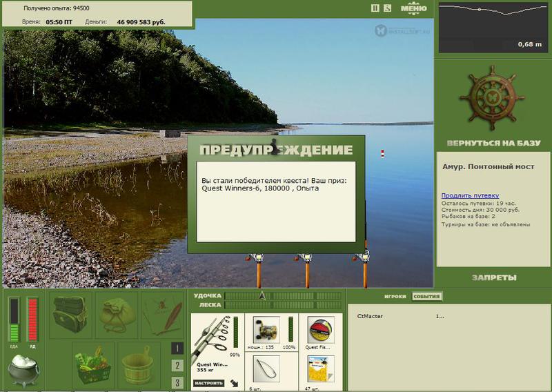The width and height of the screenshot is (552, 392).
Task: Click the rod weight label 355 кг
Action: (x=206, y=370)
